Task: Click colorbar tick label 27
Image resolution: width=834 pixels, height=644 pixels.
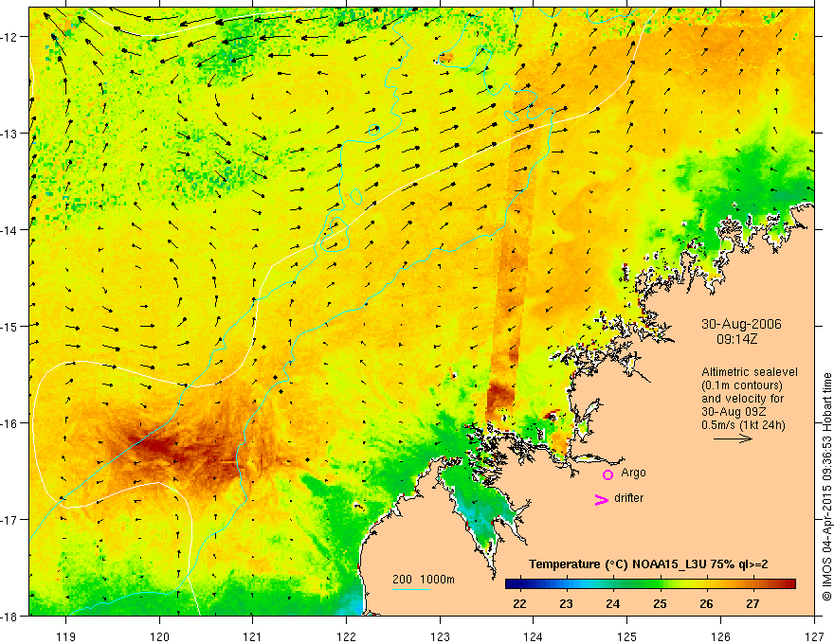Action: [752, 604]
